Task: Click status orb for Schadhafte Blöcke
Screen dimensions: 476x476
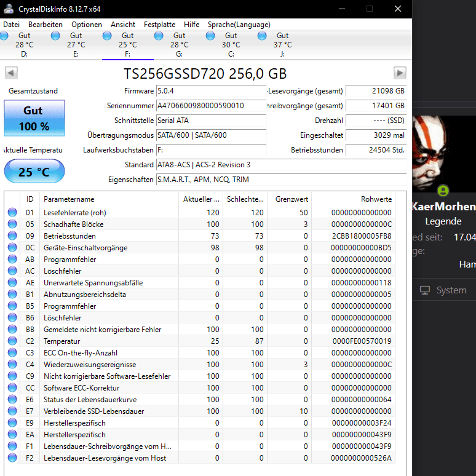Action: pos(12,224)
